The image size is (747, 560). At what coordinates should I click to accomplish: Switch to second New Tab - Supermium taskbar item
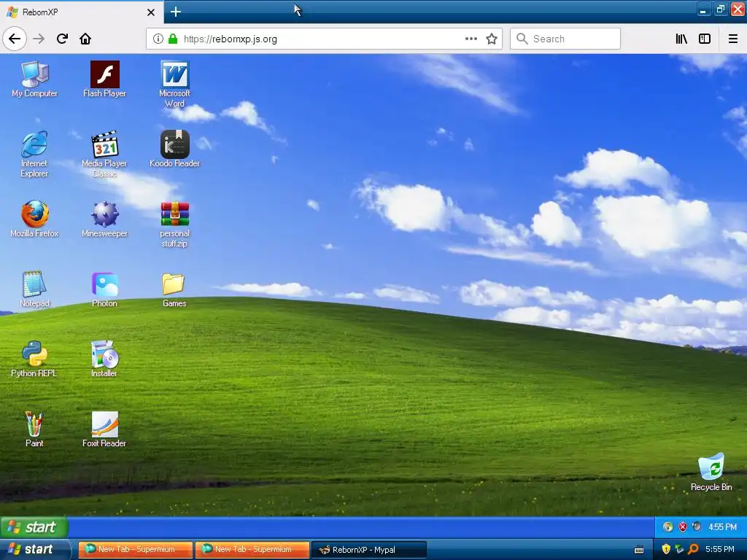pos(252,549)
